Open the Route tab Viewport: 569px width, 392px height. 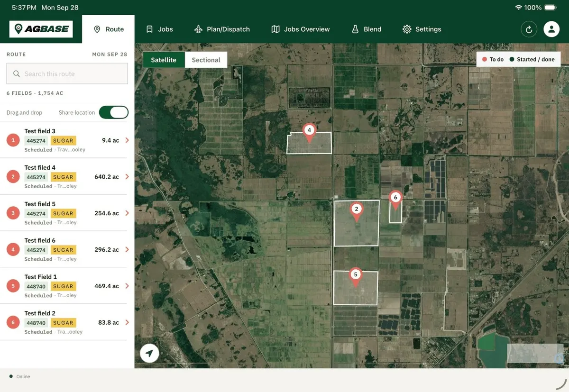pos(109,29)
